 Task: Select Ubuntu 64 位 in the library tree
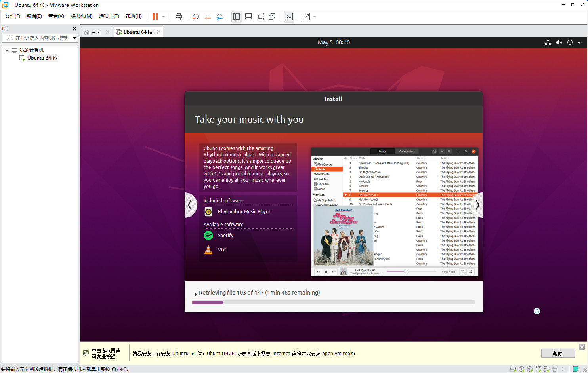42,58
